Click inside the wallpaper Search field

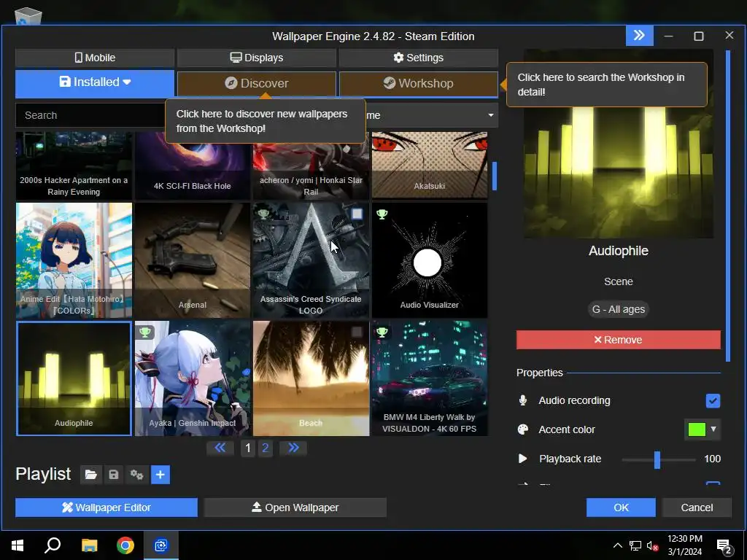click(x=90, y=115)
